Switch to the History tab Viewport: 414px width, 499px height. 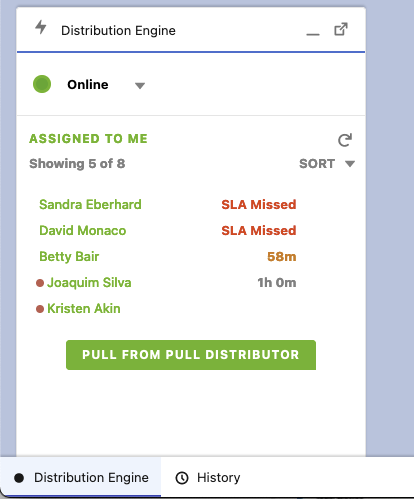click(x=208, y=478)
